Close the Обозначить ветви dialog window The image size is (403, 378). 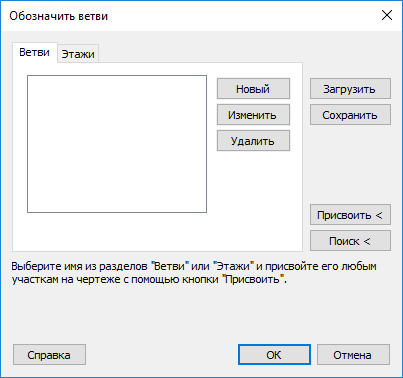coord(387,15)
